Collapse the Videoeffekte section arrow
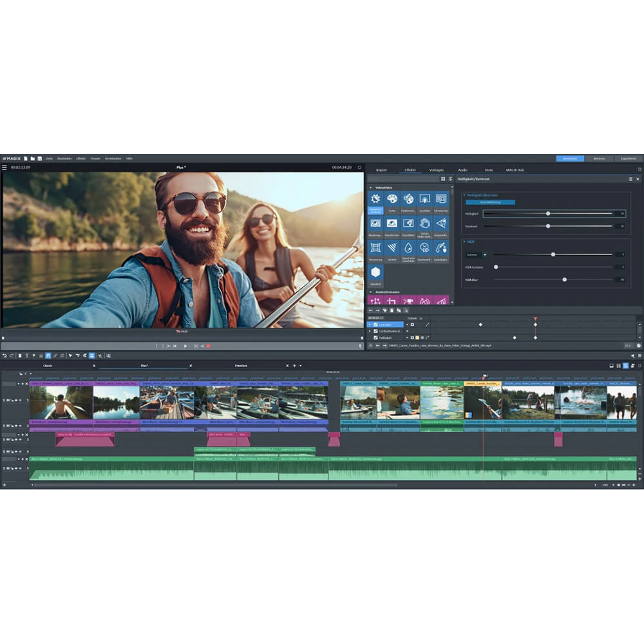The height and width of the screenshot is (644, 644). (371, 187)
